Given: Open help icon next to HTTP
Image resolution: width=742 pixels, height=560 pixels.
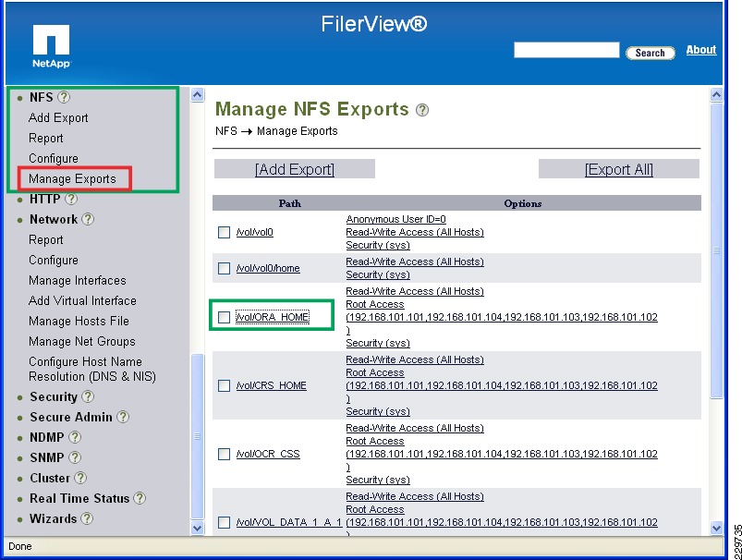Looking at the screenshot, I should (x=71, y=199).
